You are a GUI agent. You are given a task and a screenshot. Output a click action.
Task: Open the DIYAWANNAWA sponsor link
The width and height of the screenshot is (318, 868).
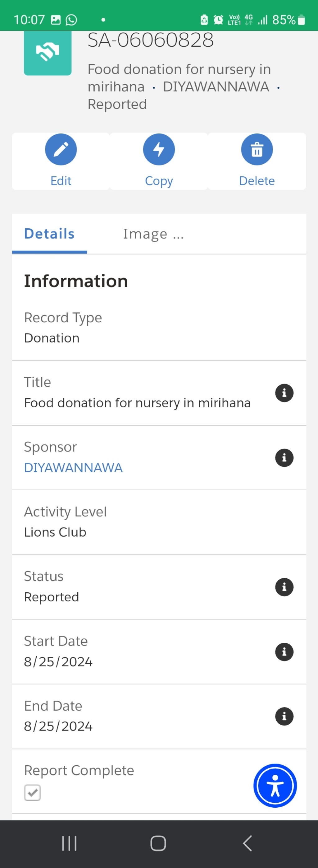[x=73, y=468]
